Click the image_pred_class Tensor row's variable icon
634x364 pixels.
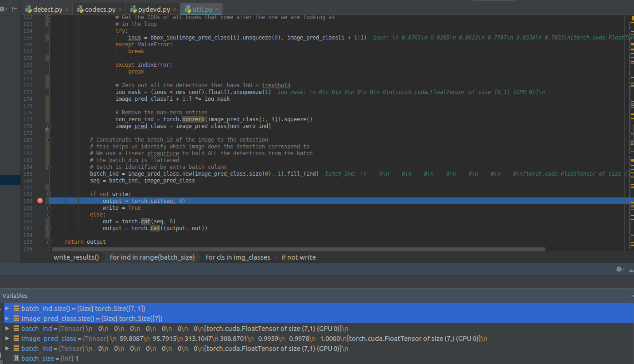pos(16,339)
